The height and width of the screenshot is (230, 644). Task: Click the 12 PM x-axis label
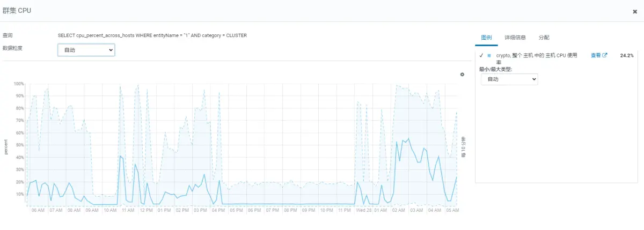[x=147, y=211]
